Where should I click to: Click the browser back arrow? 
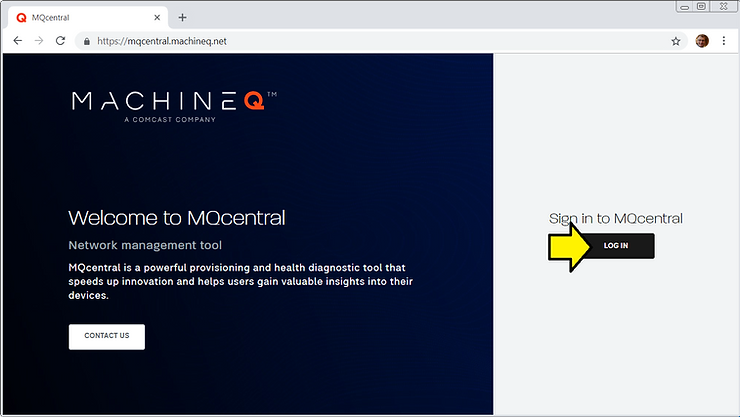pos(17,41)
